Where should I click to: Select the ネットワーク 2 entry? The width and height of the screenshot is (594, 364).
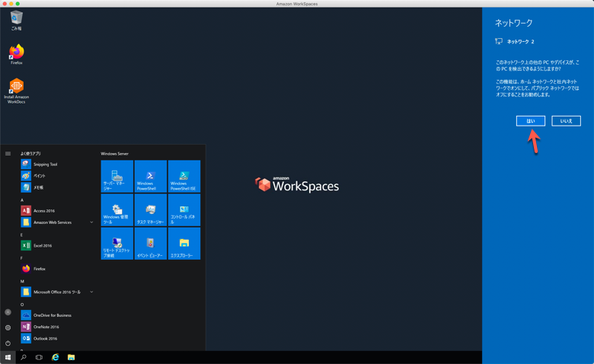click(515, 41)
